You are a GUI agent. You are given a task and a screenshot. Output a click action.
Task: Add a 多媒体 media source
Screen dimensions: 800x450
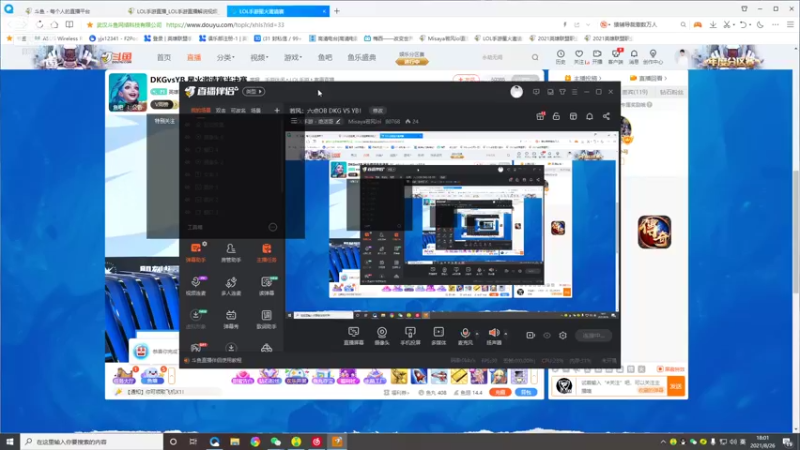438,336
